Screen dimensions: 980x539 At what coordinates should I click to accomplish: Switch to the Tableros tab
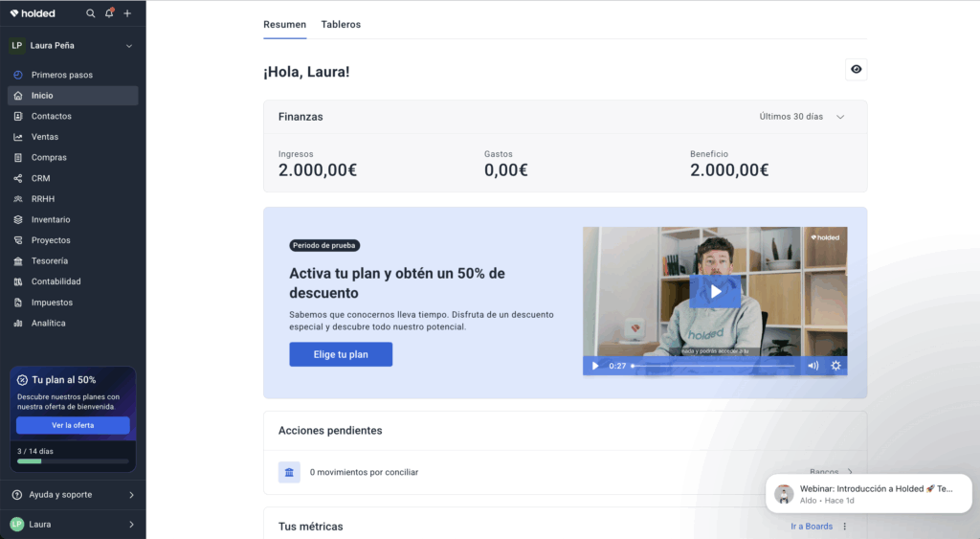pos(341,24)
